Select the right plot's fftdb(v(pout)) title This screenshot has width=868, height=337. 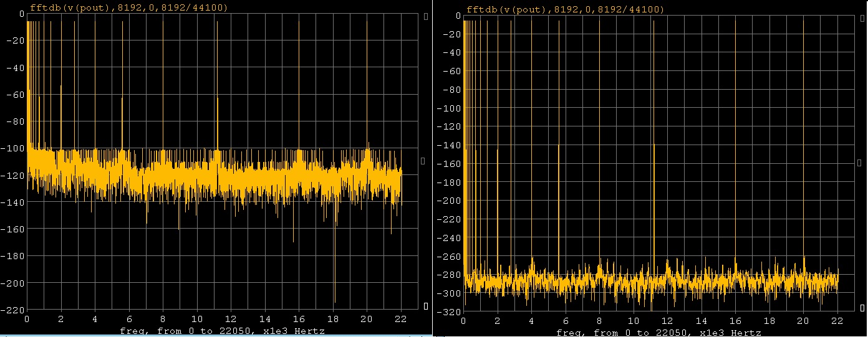pos(564,9)
